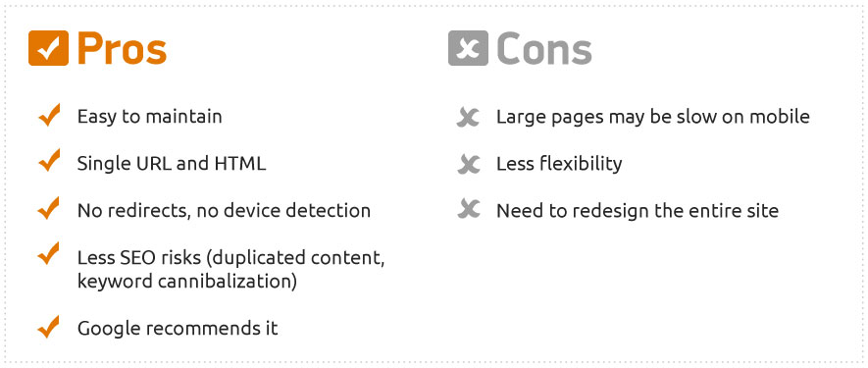Viewport: 868px width, 368px height.
Task: Click the gray X icon beside Cons
Action: (x=468, y=48)
